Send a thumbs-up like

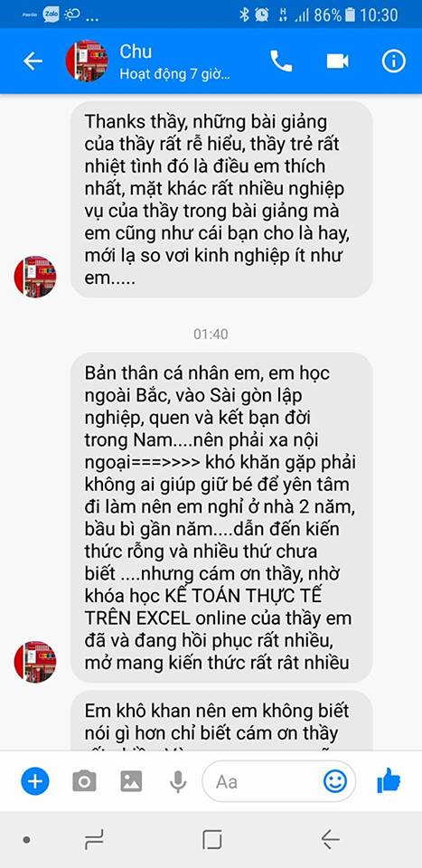pos(389,780)
